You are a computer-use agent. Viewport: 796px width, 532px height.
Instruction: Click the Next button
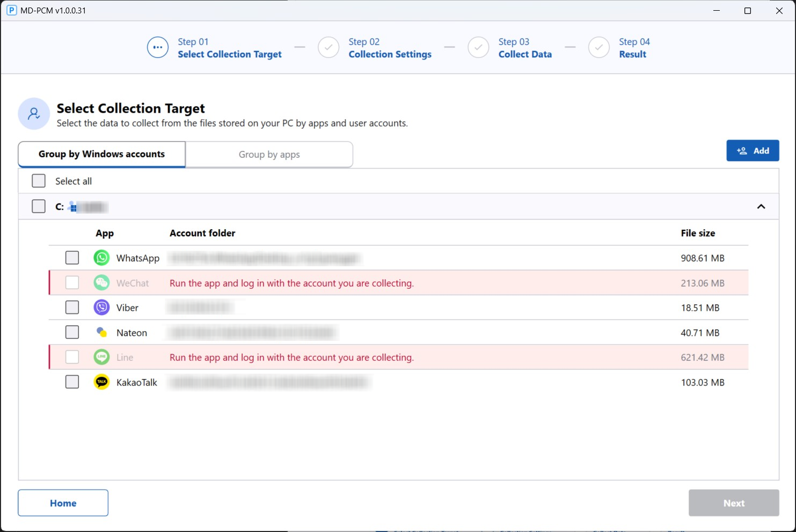(x=734, y=503)
